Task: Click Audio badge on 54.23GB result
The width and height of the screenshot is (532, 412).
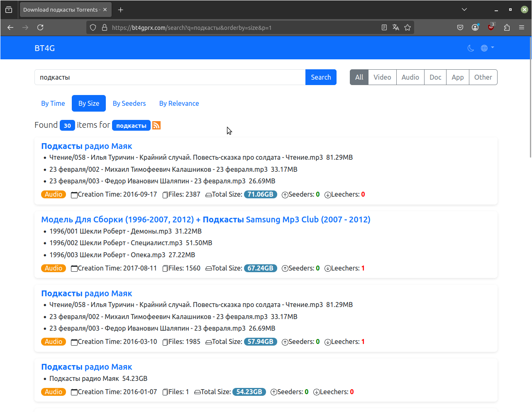Action: pos(54,392)
